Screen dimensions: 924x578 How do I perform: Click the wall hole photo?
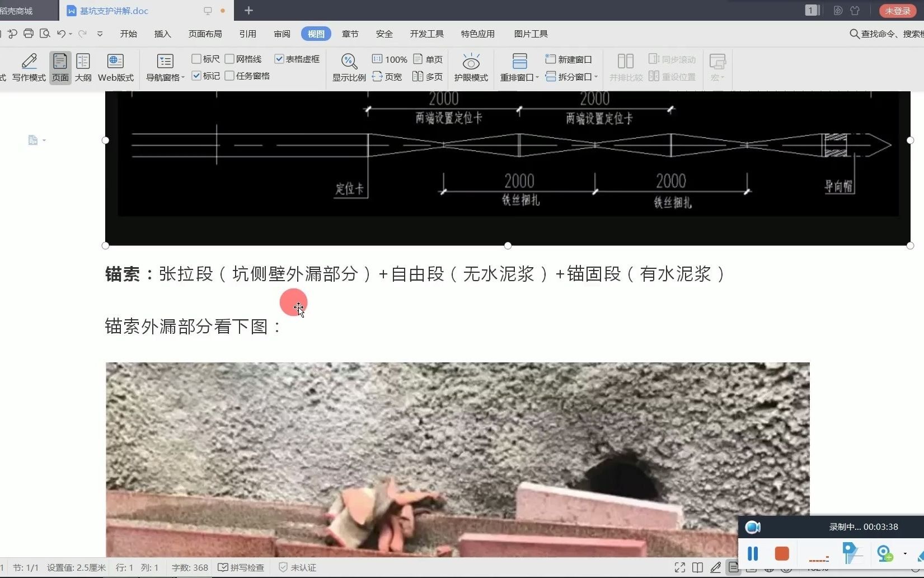(457, 459)
